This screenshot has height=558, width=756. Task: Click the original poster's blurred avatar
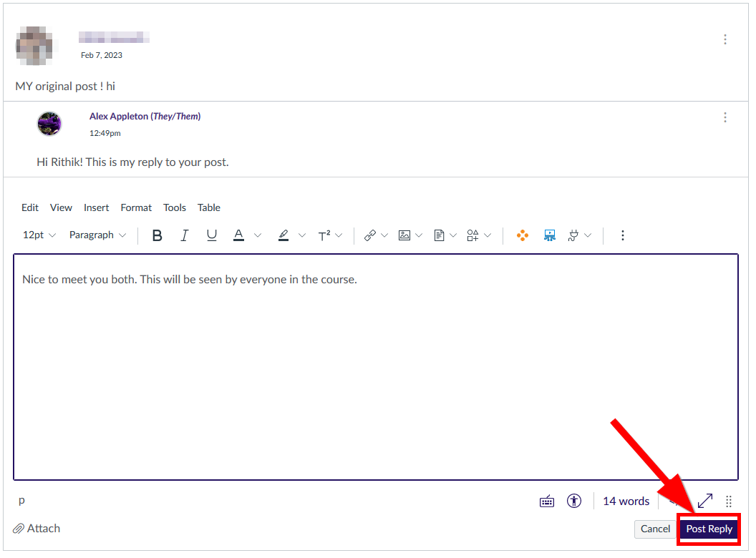point(34,46)
